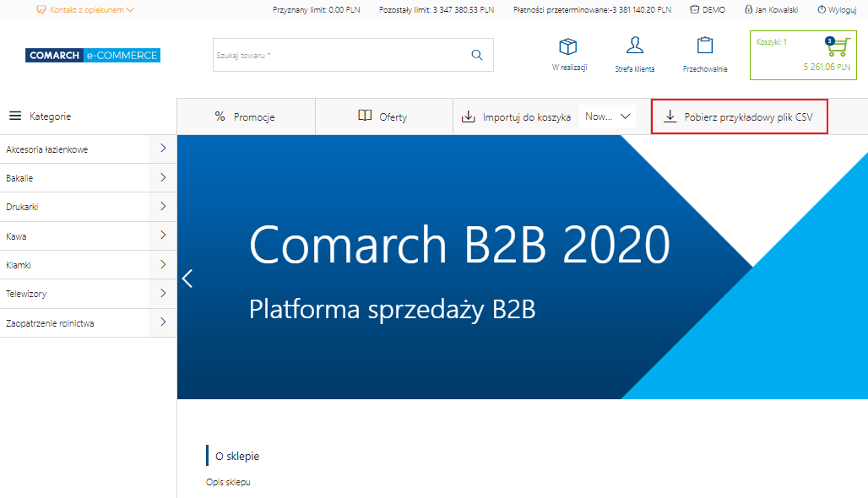Expand Klamki category arrow
The height and width of the screenshot is (498, 868).
[163, 264]
